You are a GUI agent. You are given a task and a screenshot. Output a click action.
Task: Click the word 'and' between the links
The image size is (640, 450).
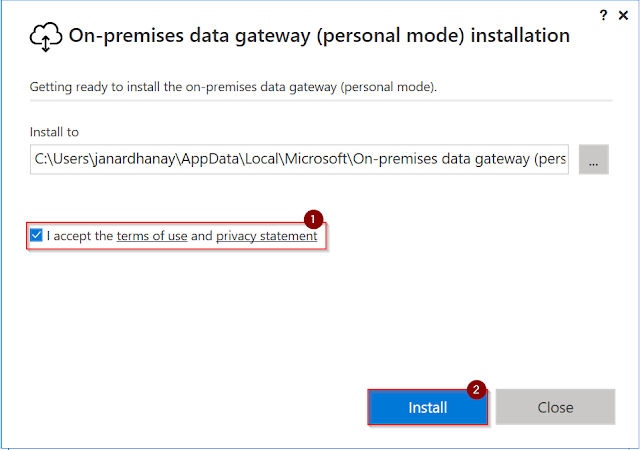point(202,236)
